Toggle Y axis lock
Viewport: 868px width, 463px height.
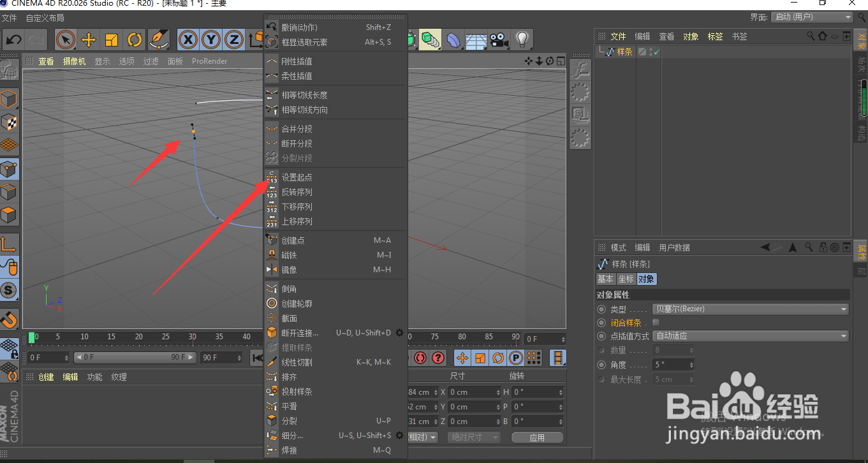(x=211, y=40)
